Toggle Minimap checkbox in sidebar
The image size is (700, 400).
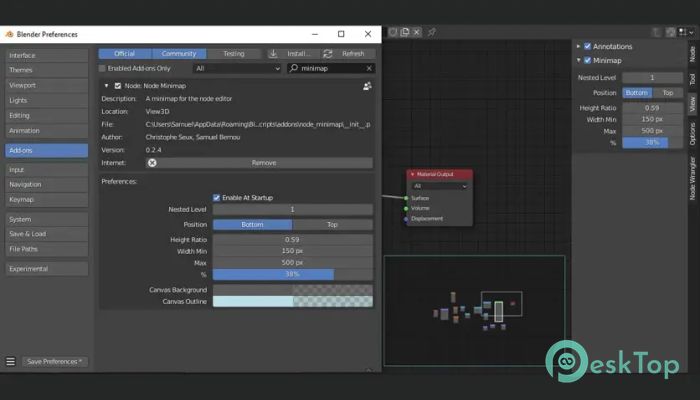pos(588,60)
